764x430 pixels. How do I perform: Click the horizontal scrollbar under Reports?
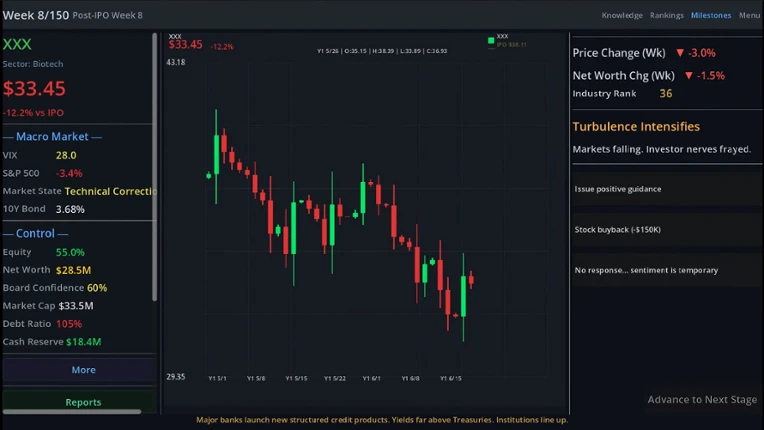[72, 412]
